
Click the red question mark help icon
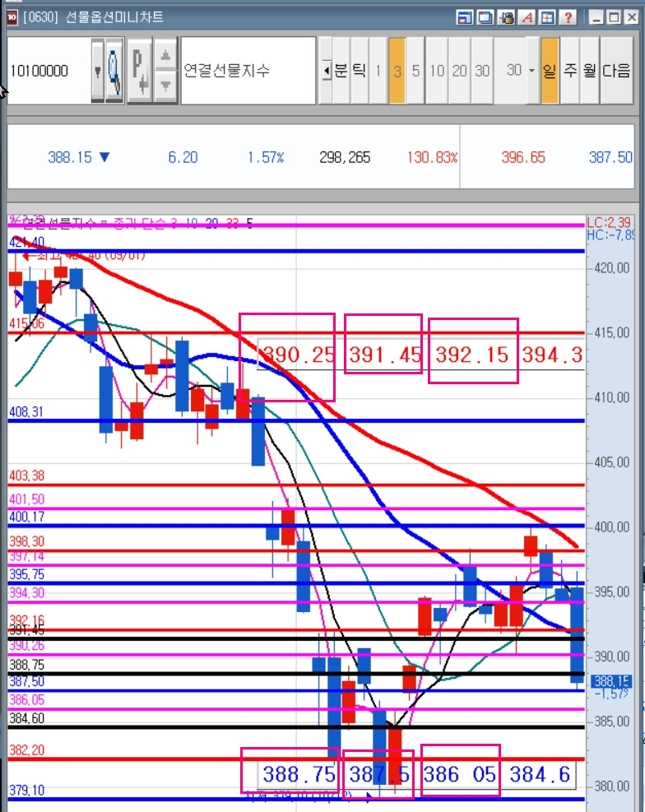[568, 17]
